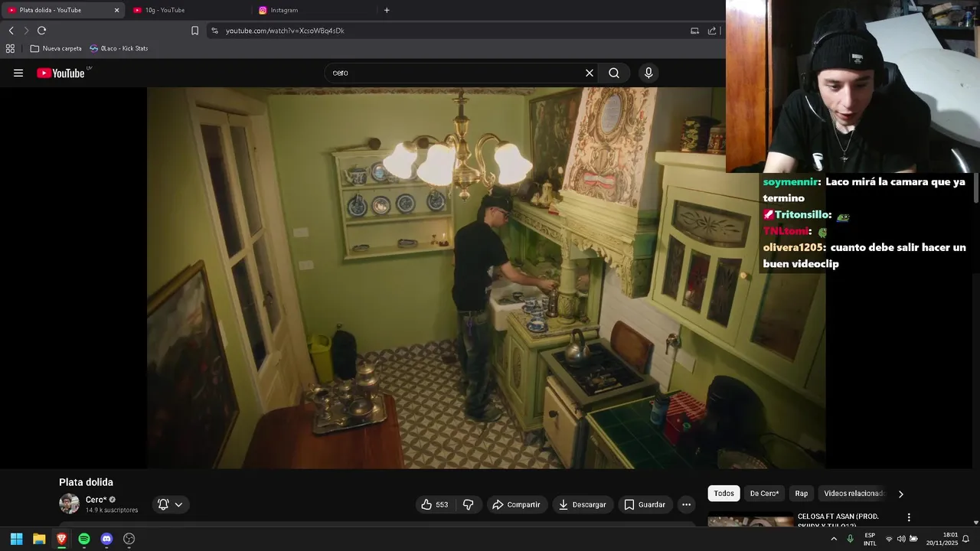The image size is (980, 551).
Task: Switch the ESP INTL keyboard layout
Action: click(x=870, y=539)
